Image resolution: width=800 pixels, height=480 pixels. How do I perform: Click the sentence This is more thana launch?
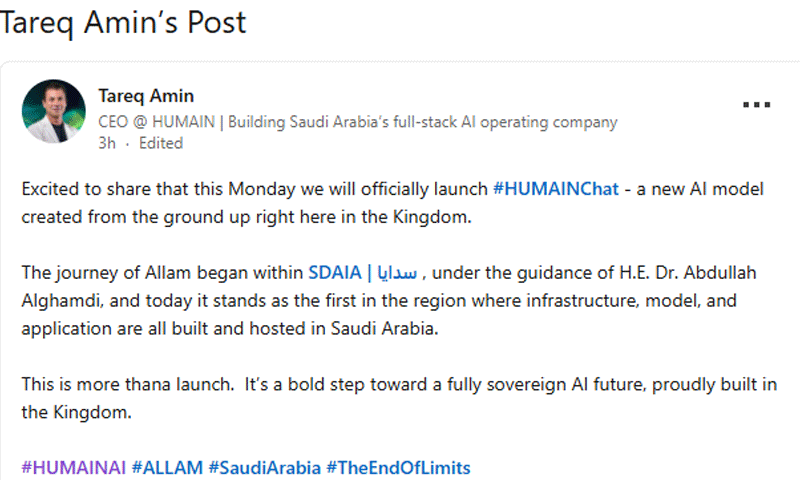point(128,385)
